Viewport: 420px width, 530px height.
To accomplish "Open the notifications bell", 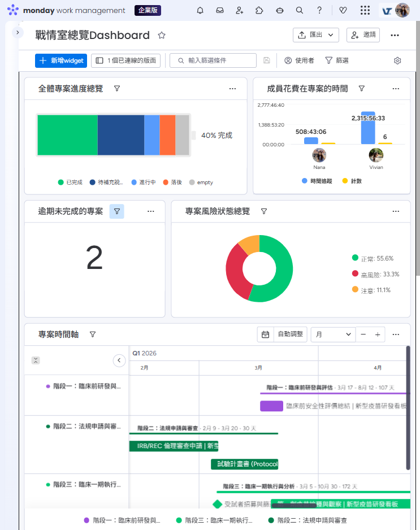I will [x=200, y=11].
